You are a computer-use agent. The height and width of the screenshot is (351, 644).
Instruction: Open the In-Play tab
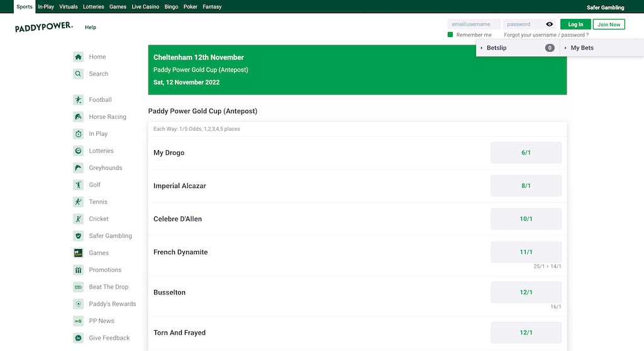[46, 6]
